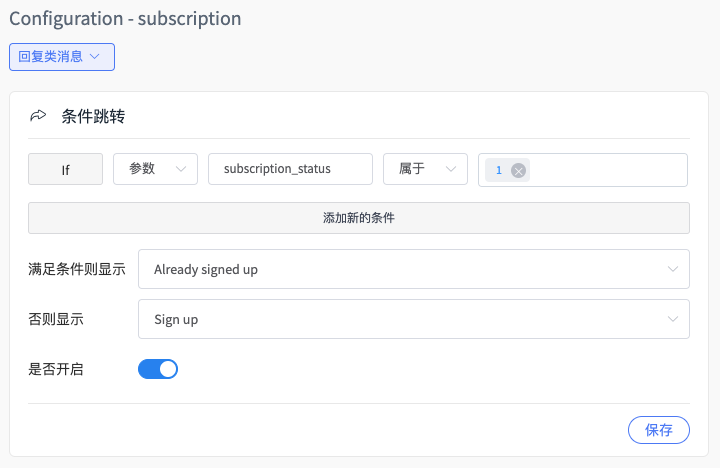
Task: Click the arrow in 参数 dropdown
Action: (x=181, y=169)
